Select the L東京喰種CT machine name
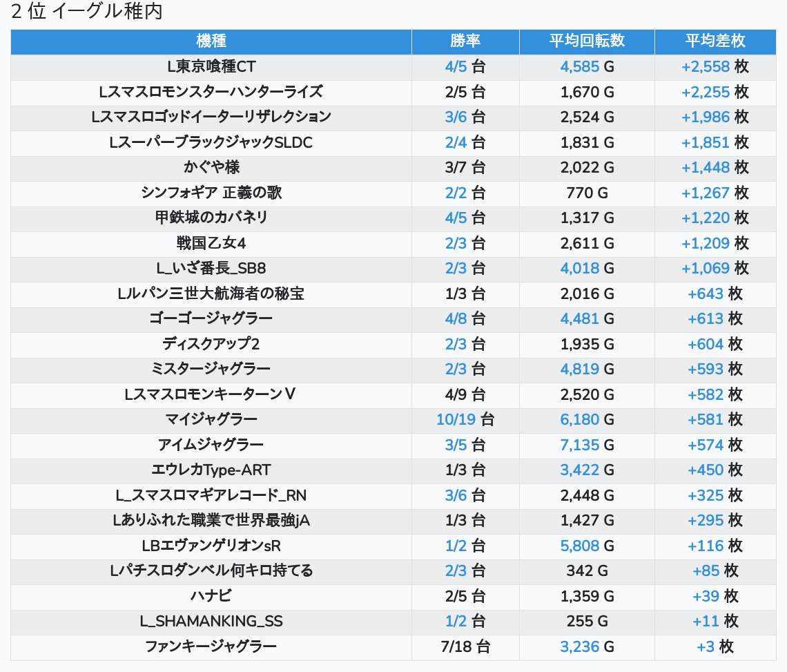Viewport: 787px width, 672px height. pos(211,67)
